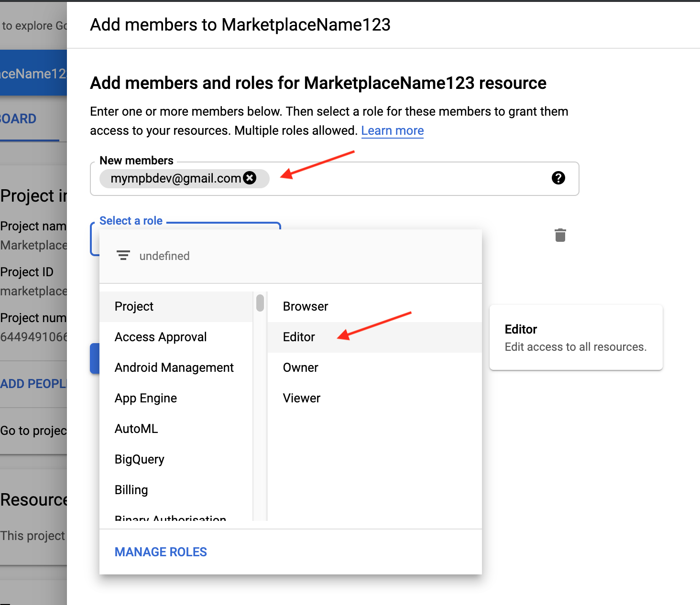Select the App Engine category
The image size is (700, 605).
[145, 398]
